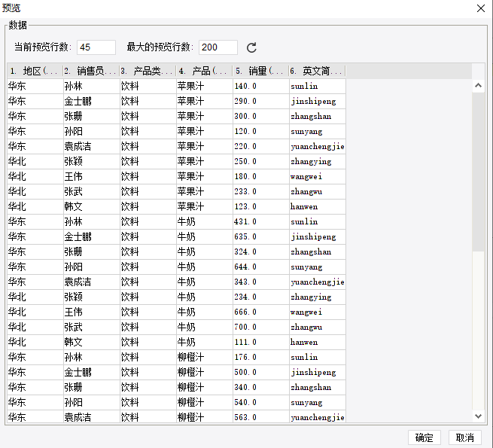Click the cell with value 120.0
This screenshot has width=493, height=448.
(x=261, y=131)
